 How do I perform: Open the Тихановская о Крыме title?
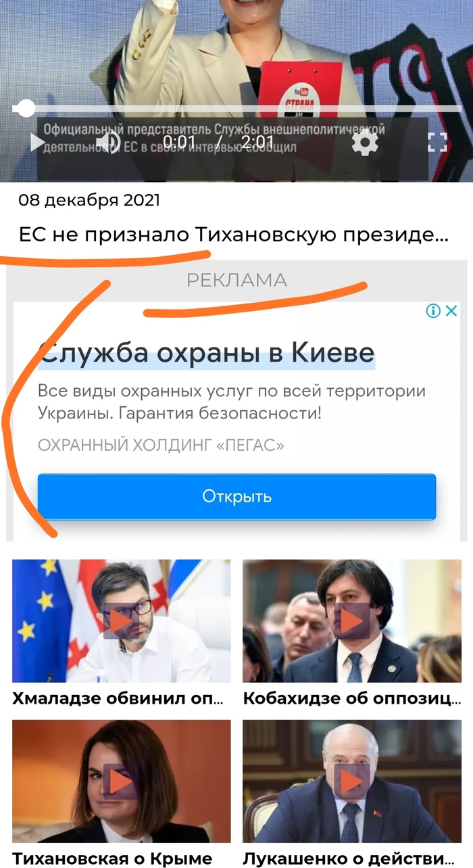point(112,859)
